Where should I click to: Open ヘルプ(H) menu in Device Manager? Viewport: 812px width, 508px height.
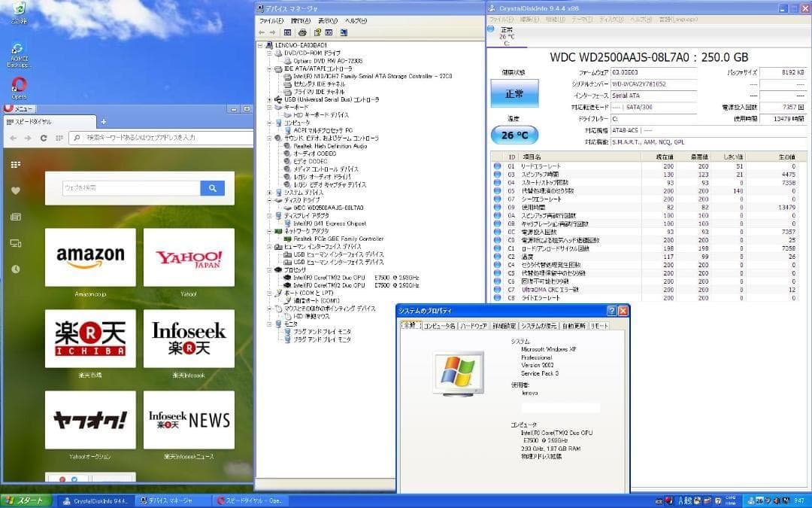pos(356,21)
